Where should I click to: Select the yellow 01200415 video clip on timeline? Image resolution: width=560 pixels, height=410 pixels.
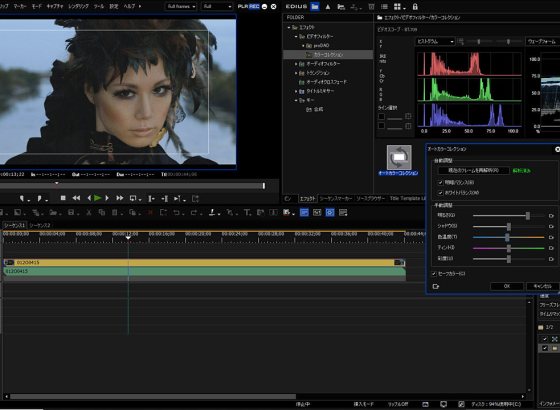[204, 263]
